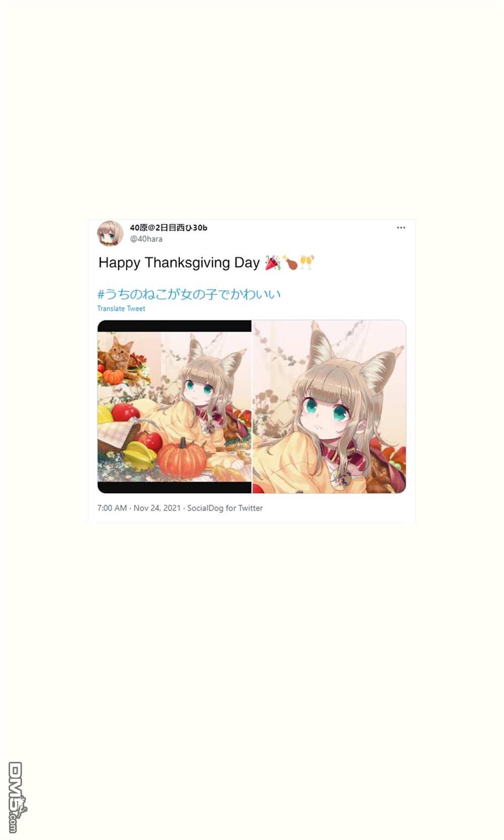Click the party popper emoji

point(273,263)
